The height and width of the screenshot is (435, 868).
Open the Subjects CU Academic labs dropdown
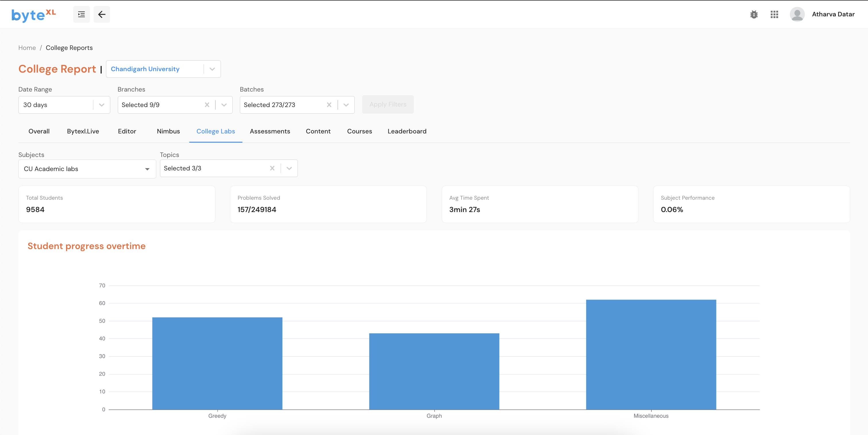click(87, 169)
